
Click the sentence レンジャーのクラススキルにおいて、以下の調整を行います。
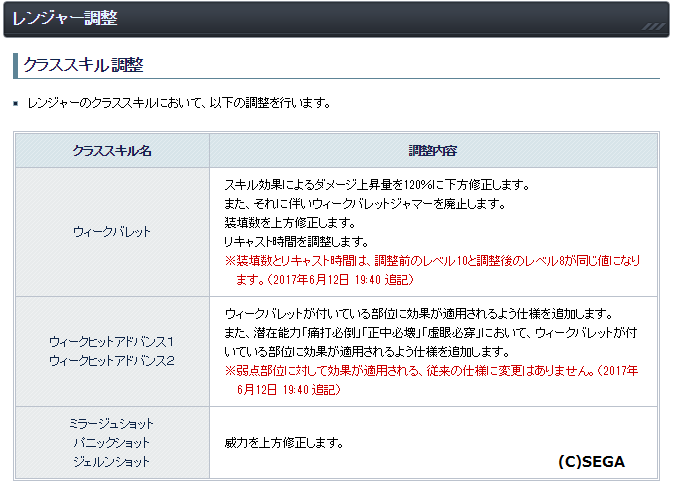click(179, 103)
